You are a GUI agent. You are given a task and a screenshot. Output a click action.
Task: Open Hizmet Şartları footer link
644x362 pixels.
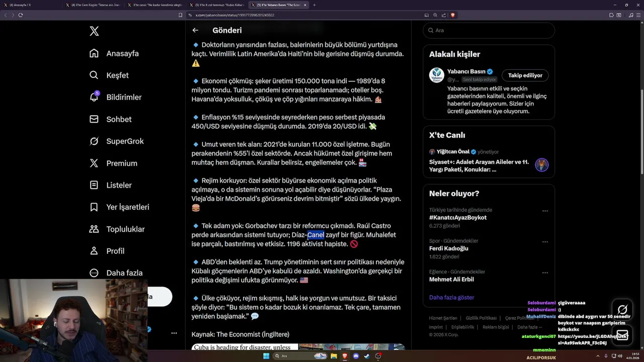pyautogui.click(x=443, y=318)
